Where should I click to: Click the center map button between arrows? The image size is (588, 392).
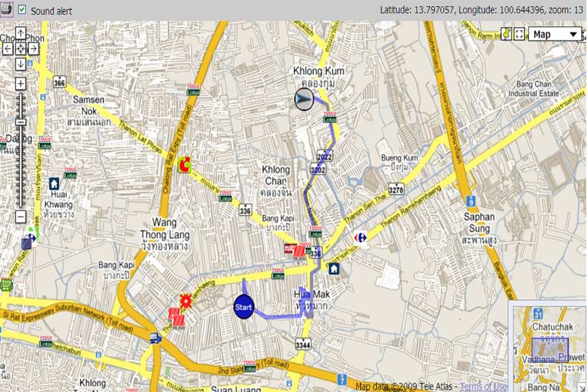(21, 49)
